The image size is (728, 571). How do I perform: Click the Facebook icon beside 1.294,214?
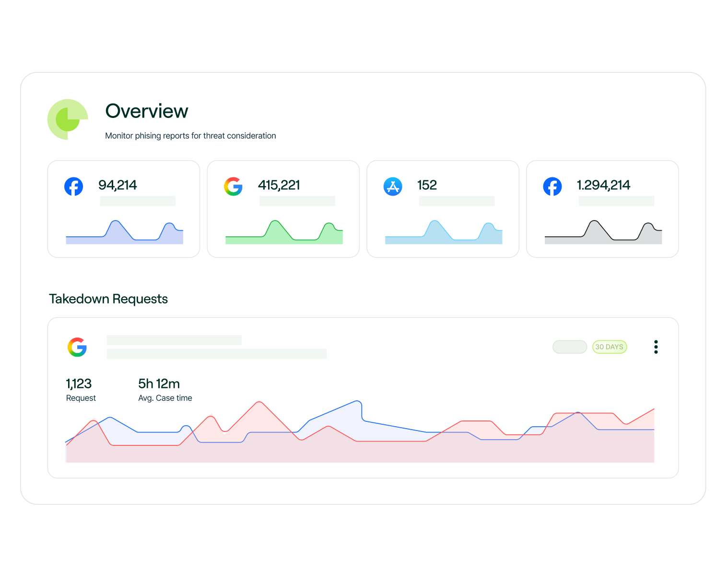[x=552, y=186]
